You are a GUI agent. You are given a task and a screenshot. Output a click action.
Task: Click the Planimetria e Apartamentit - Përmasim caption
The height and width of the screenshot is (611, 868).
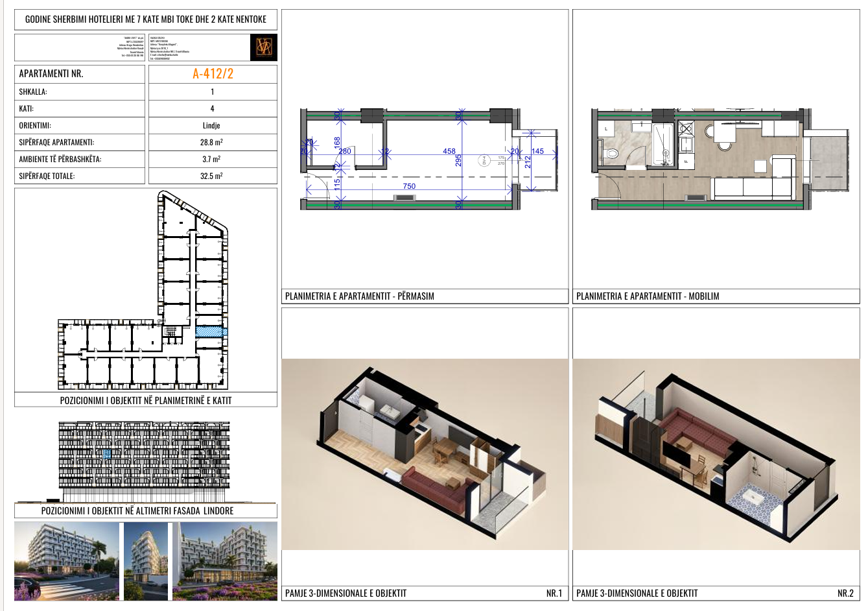coord(360,296)
